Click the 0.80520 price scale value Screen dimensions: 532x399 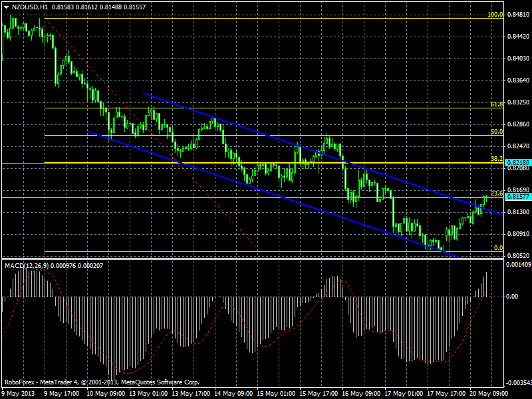coord(519,256)
